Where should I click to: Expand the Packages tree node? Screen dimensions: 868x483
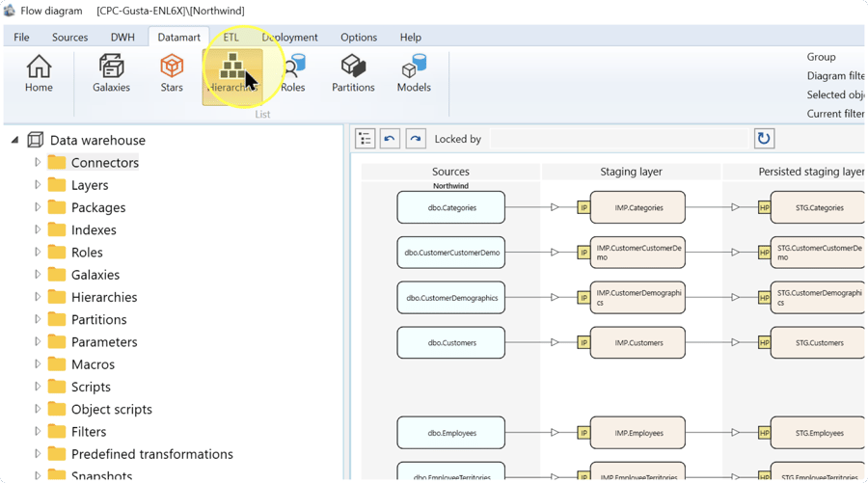37,207
